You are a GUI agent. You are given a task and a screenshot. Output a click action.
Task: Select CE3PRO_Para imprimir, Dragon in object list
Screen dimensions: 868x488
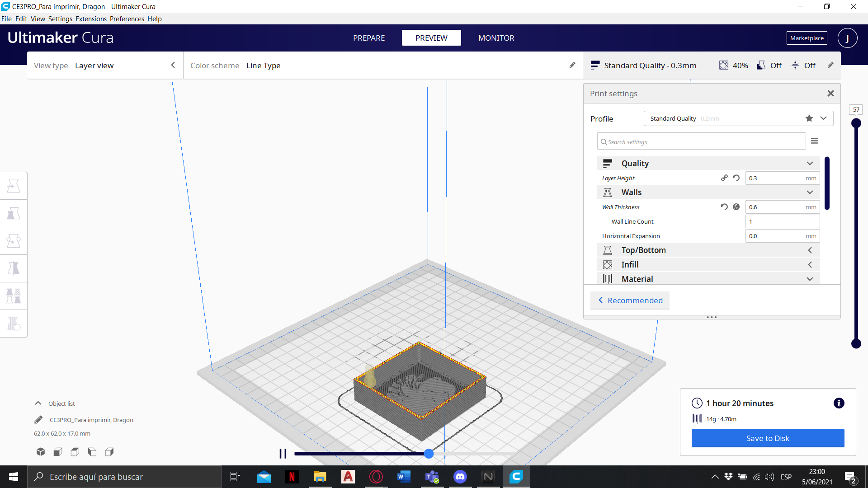click(91, 420)
